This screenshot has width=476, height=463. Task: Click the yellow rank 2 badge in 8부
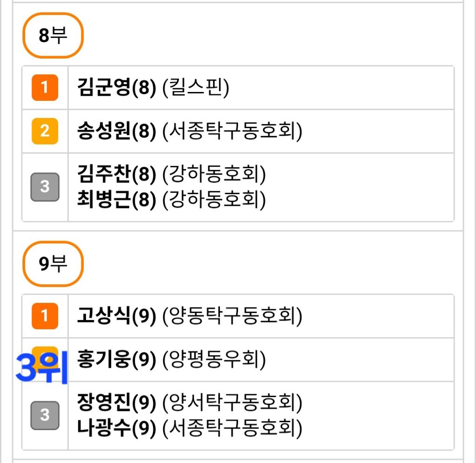45,131
